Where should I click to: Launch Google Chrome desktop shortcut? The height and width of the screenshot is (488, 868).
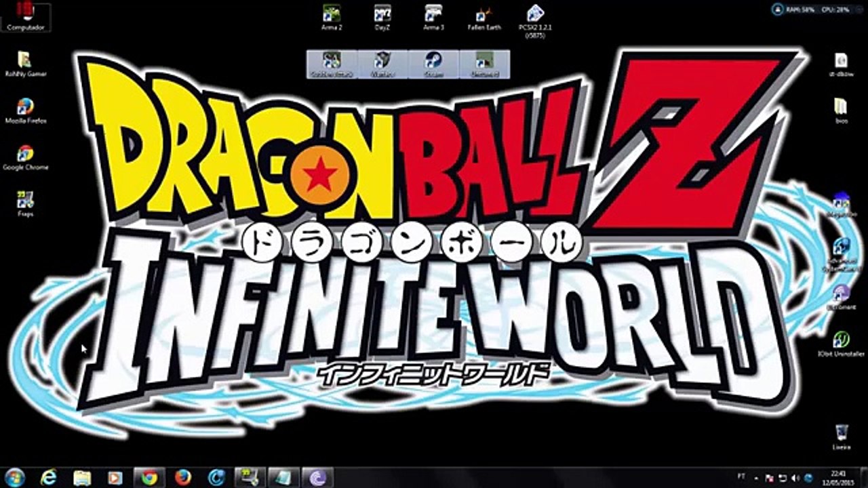pos(25,157)
